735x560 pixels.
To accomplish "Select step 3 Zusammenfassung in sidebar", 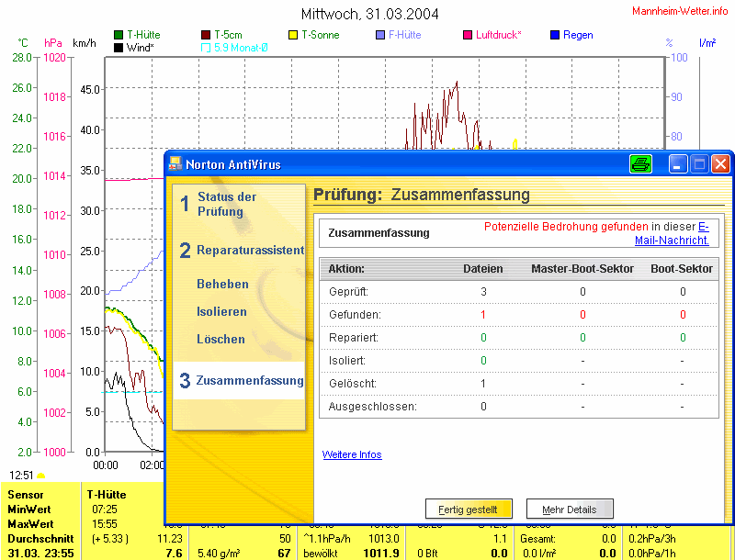I will (x=241, y=380).
